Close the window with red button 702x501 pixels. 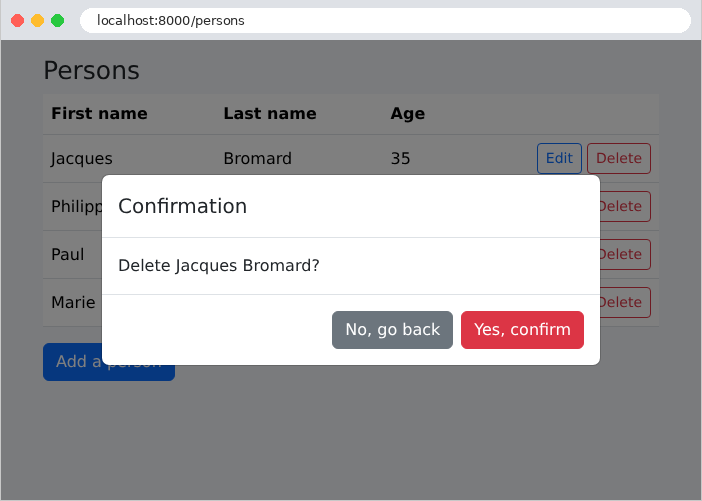click(17, 21)
